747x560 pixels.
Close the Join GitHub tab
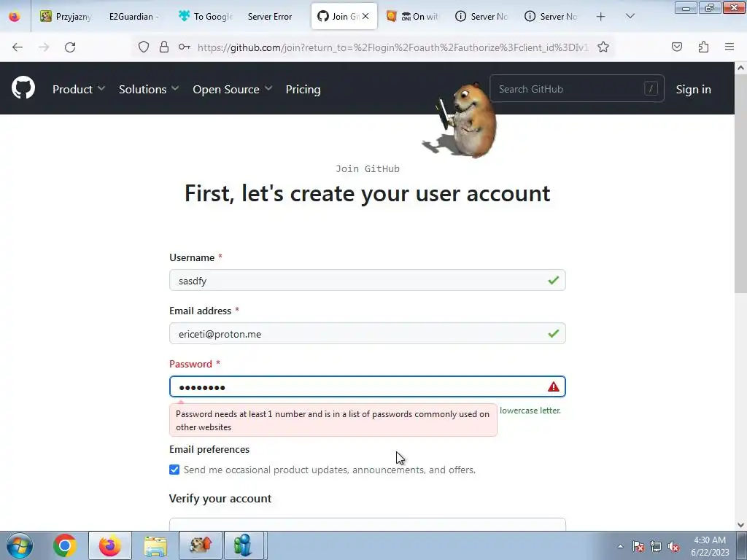pos(365,16)
